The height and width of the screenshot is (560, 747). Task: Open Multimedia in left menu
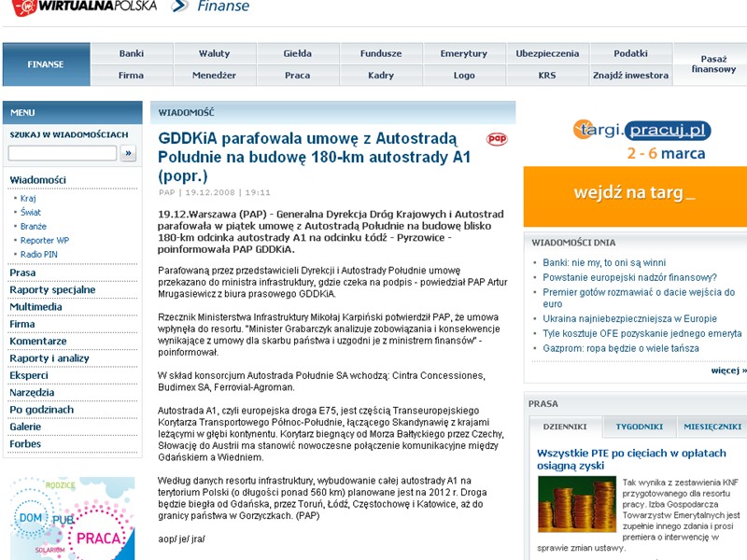[x=35, y=307]
